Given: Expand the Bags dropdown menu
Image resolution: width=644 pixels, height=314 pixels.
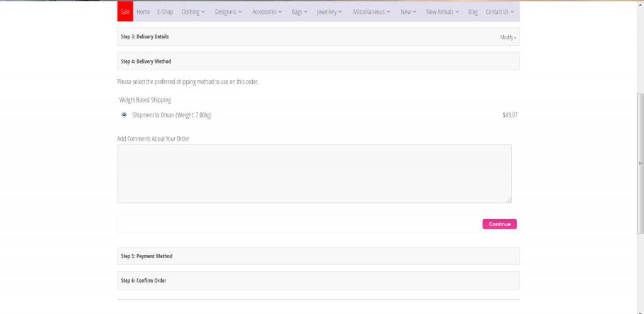Looking at the screenshot, I should pos(299,12).
